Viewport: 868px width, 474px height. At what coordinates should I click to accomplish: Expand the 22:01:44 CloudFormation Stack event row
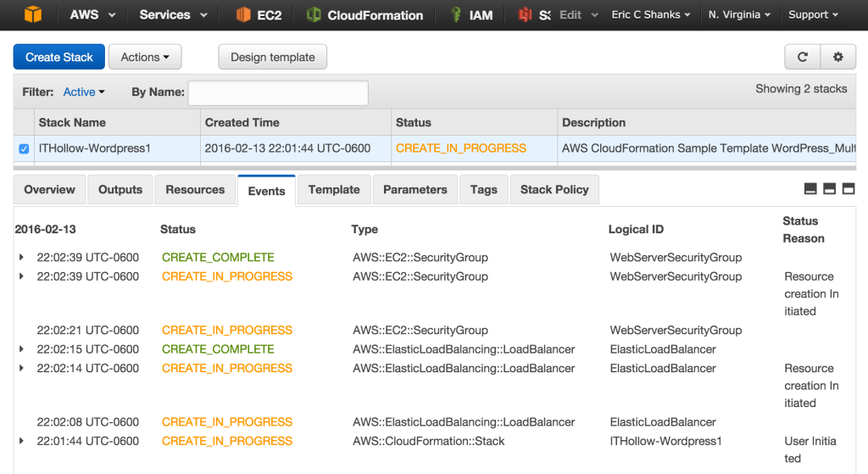click(21, 441)
